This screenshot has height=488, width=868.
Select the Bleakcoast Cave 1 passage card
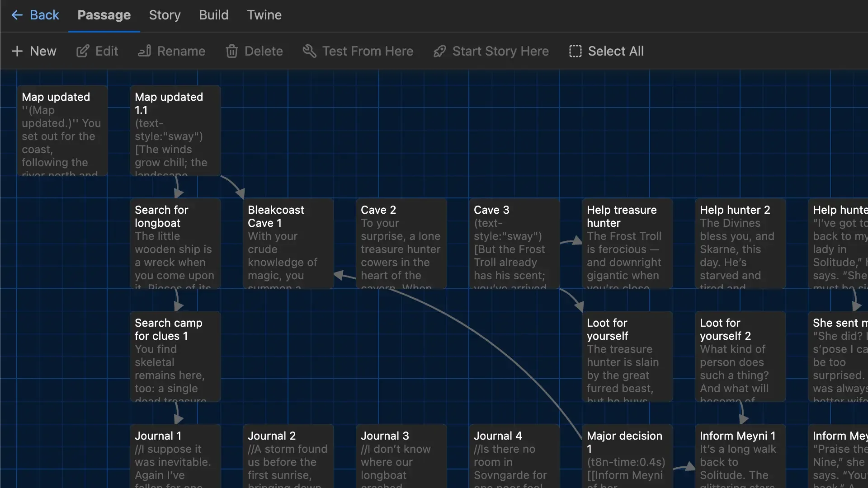tap(288, 244)
